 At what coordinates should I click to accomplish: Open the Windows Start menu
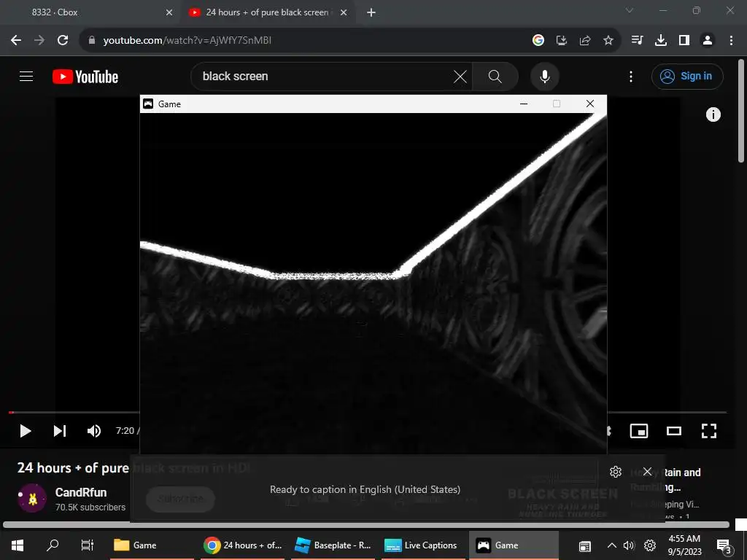click(x=18, y=545)
